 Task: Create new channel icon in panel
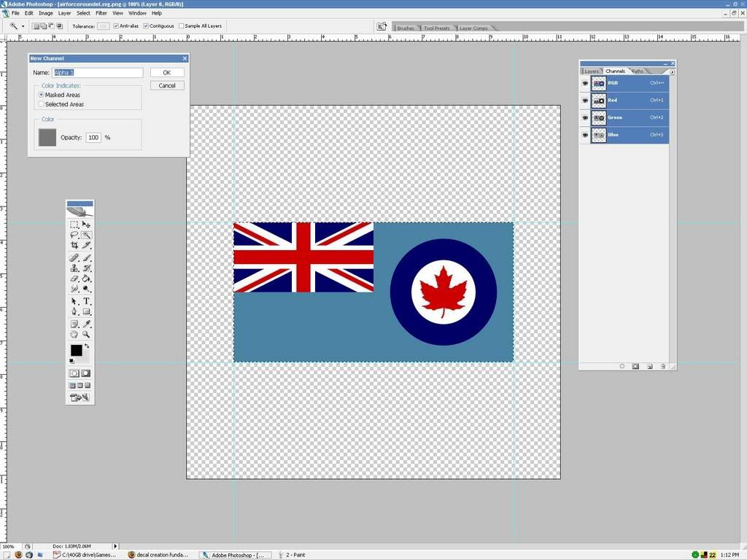pos(649,366)
